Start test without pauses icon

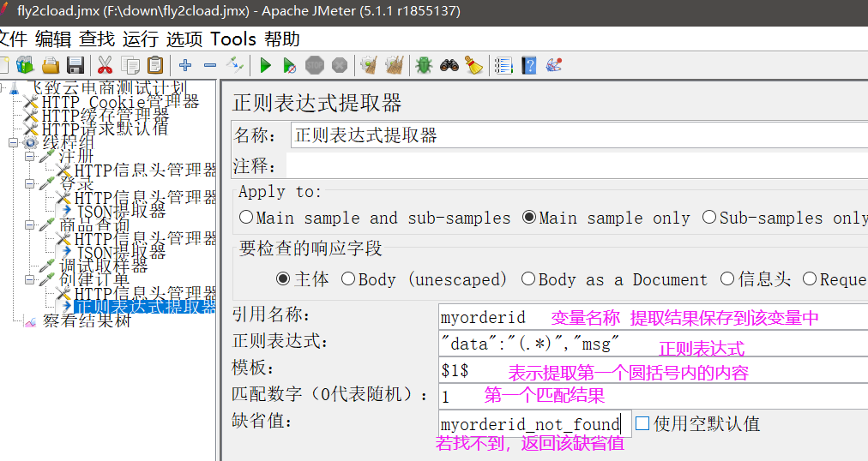point(290,65)
